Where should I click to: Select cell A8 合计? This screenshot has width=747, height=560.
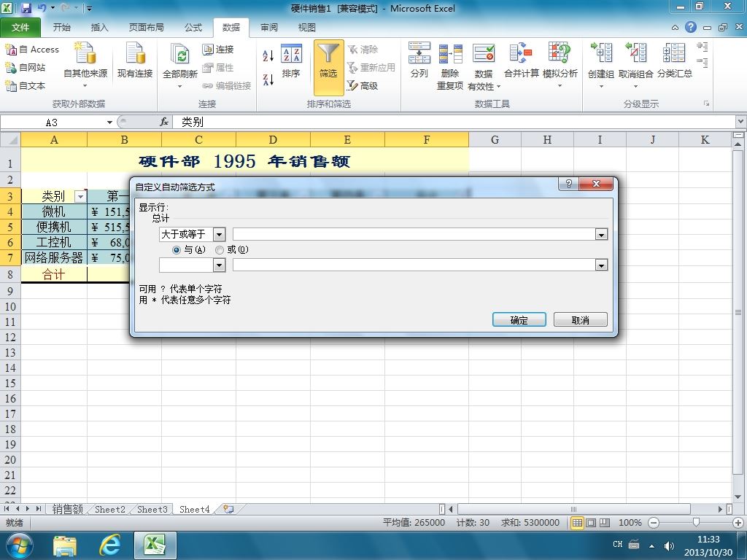[54, 274]
